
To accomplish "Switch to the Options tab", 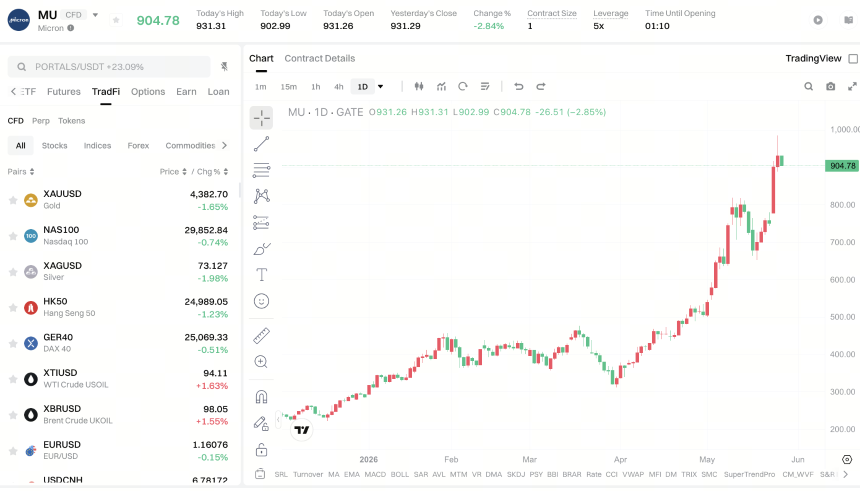I will point(148,92).
